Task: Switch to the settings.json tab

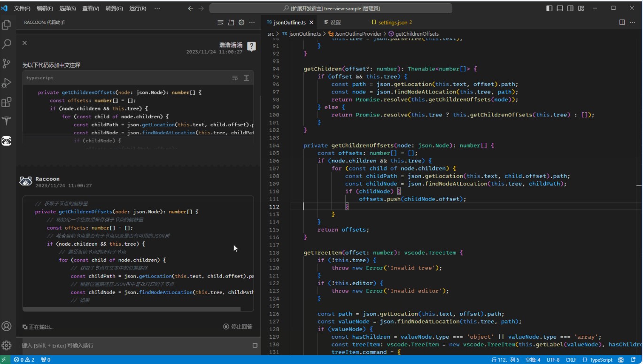Action: 391,22
